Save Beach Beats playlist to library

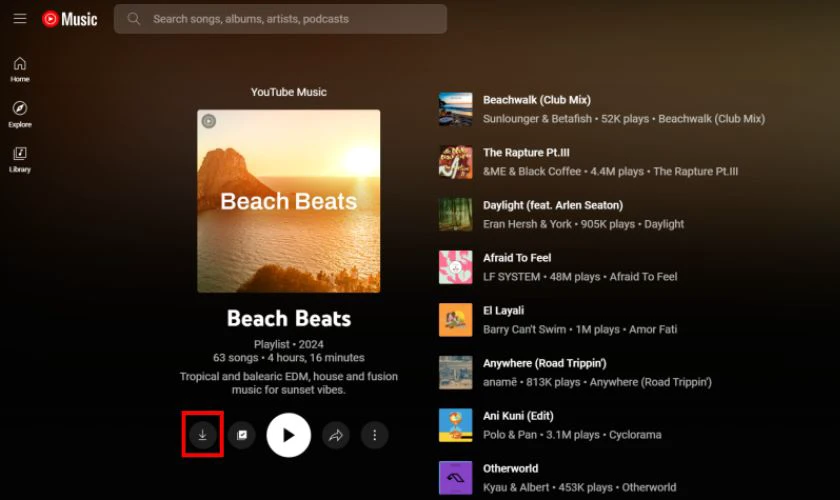click(242, 435)
